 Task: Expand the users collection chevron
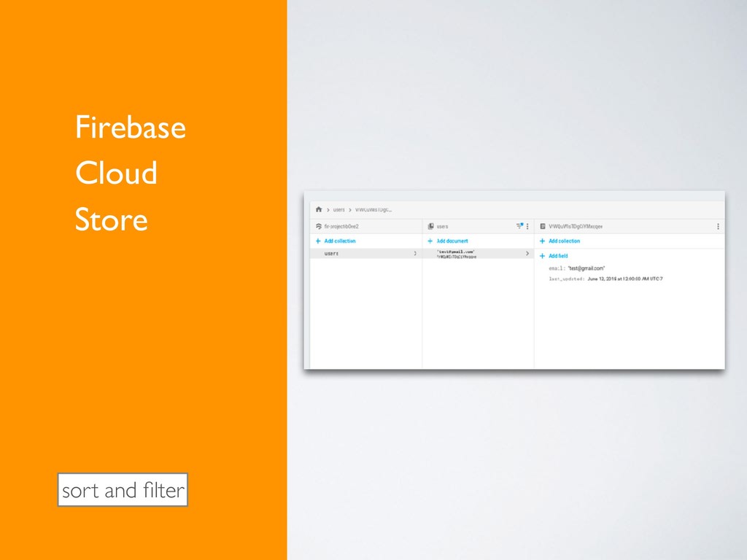point(415,253)
